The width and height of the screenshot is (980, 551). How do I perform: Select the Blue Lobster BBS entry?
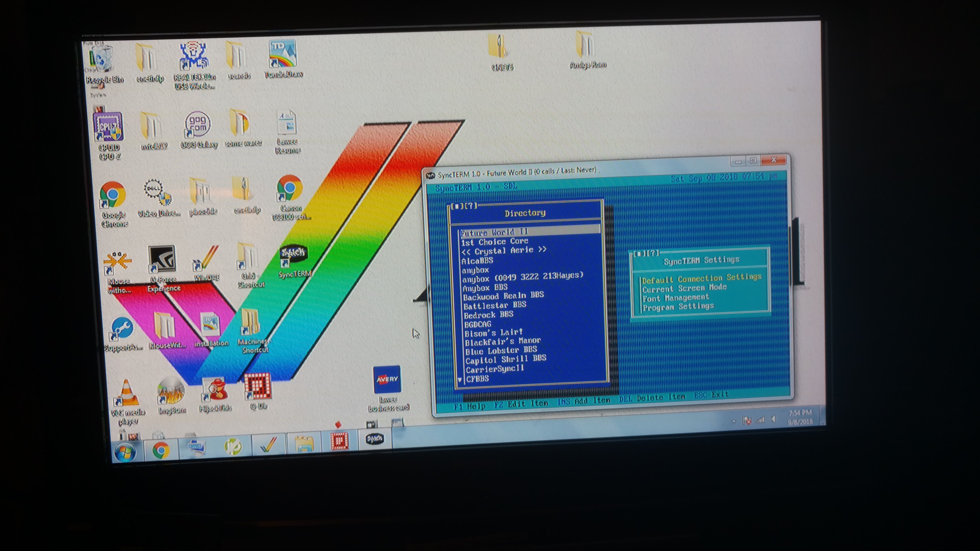(x=501, y=350)
